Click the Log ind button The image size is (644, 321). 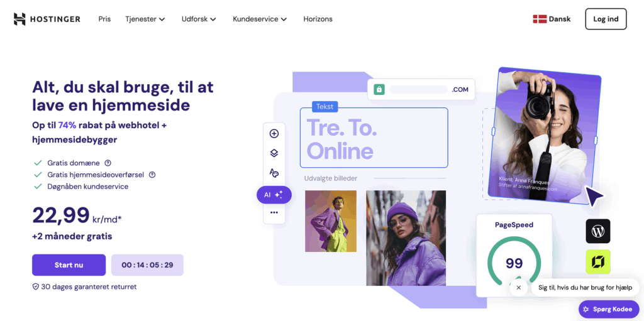coord(606,19)
